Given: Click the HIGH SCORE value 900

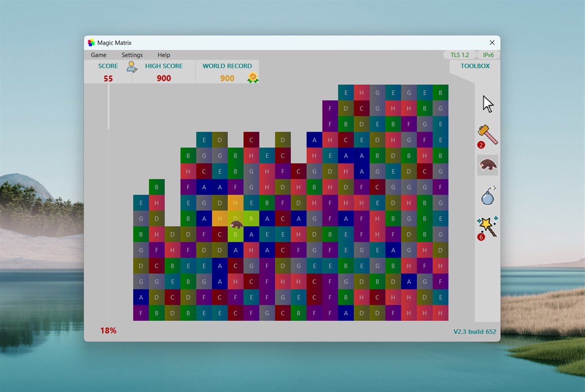Looking at the screenshot, I should click(164, 78).
